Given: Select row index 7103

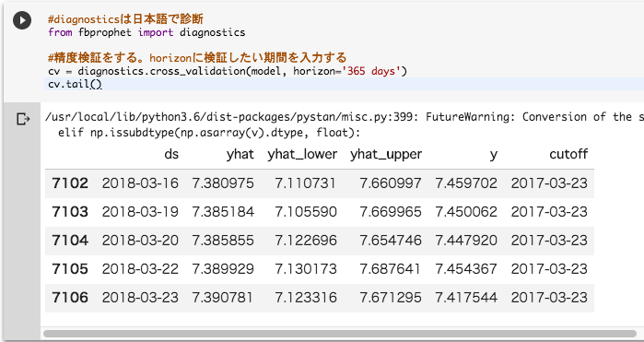Looking at the screenshot, I should pos(70,212).
